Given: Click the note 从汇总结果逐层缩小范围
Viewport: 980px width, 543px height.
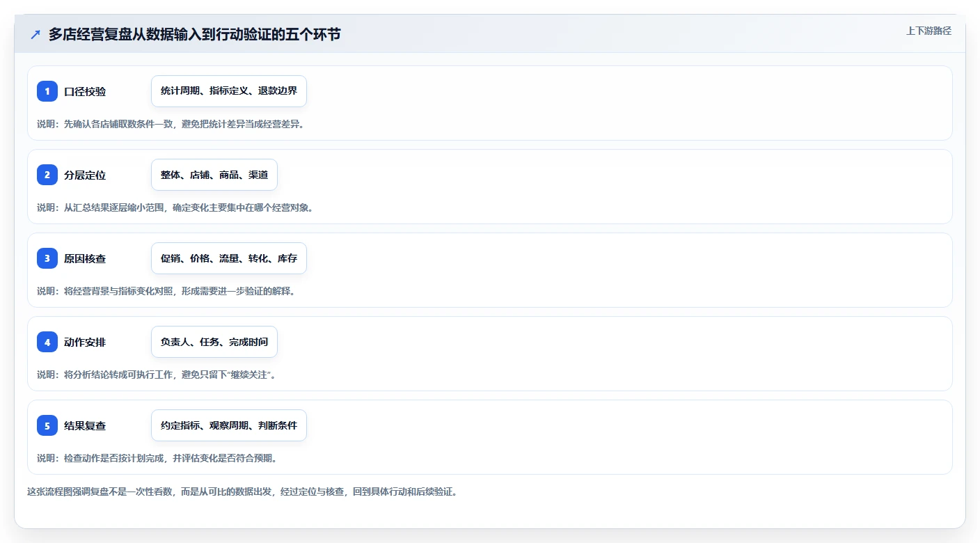Looking at the screenshot, I should (x=175, y=207).
